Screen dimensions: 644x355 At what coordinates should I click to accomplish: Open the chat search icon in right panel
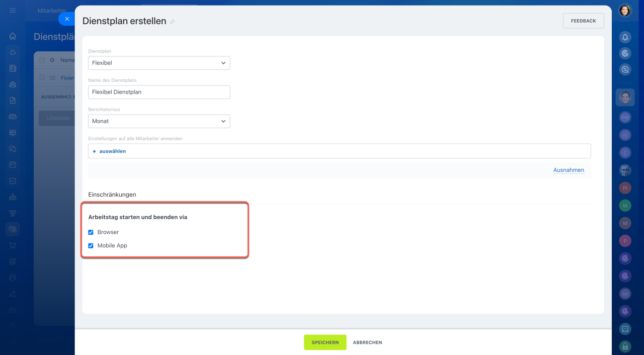tap(625, 69)
